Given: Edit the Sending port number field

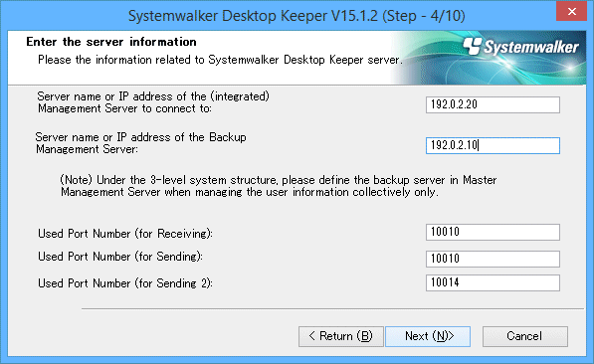Looking at the screenshot, I should pyautogui.click(x=493, y=259).
